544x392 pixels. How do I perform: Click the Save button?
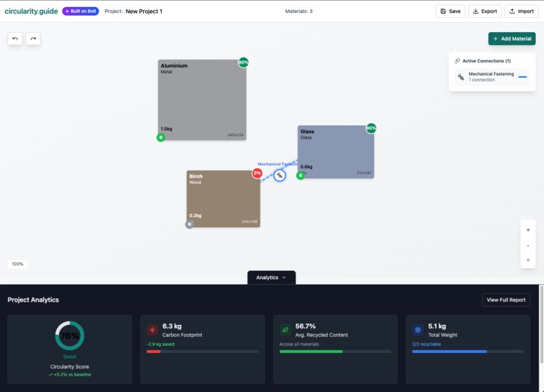[x=450, y=11]
